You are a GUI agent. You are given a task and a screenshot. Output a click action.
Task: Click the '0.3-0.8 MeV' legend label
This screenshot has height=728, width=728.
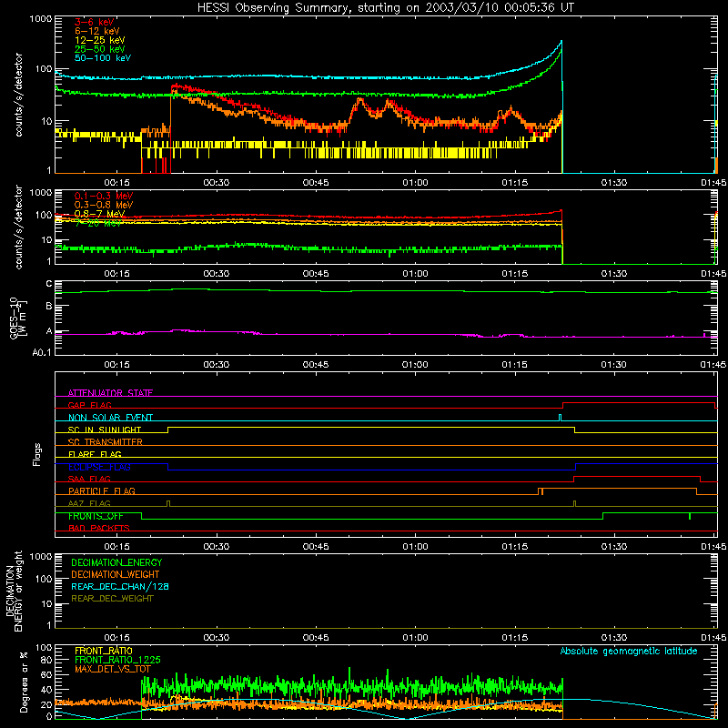[104, 206]
